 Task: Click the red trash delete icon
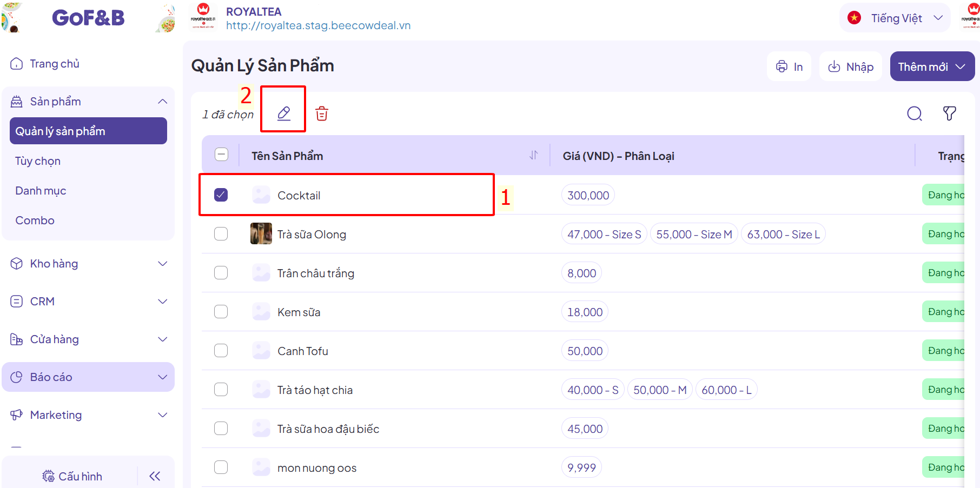pyautogui.click(x=322, y=113)
